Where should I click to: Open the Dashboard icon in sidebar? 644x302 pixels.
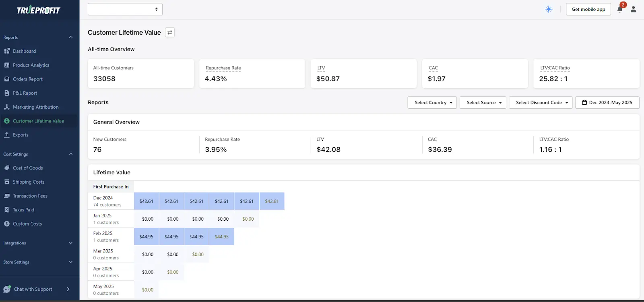pos(7,51)
